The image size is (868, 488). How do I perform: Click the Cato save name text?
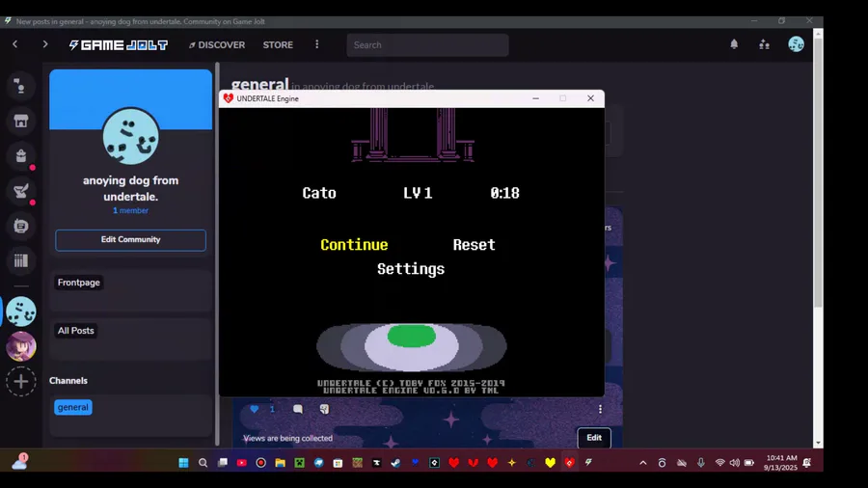click(x=319, y=193)
